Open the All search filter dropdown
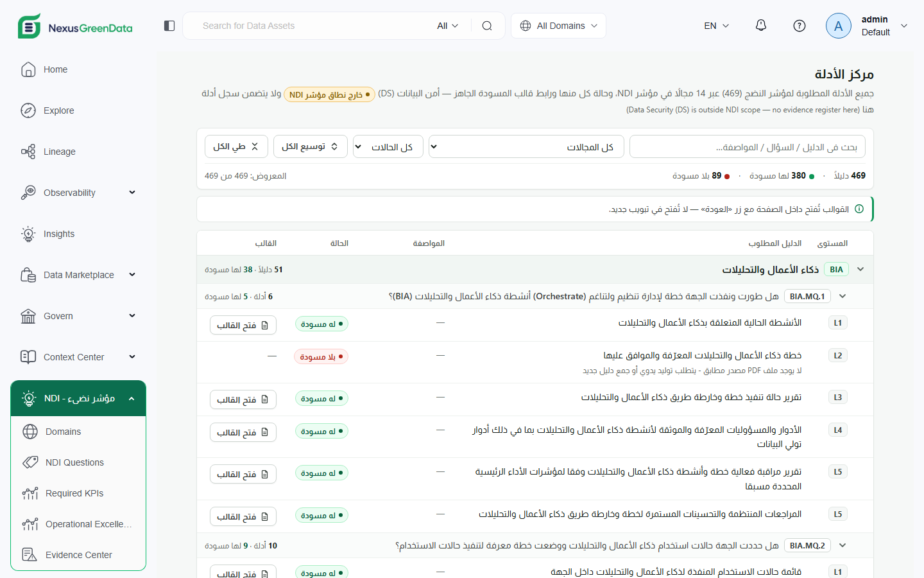 point(447,26)
